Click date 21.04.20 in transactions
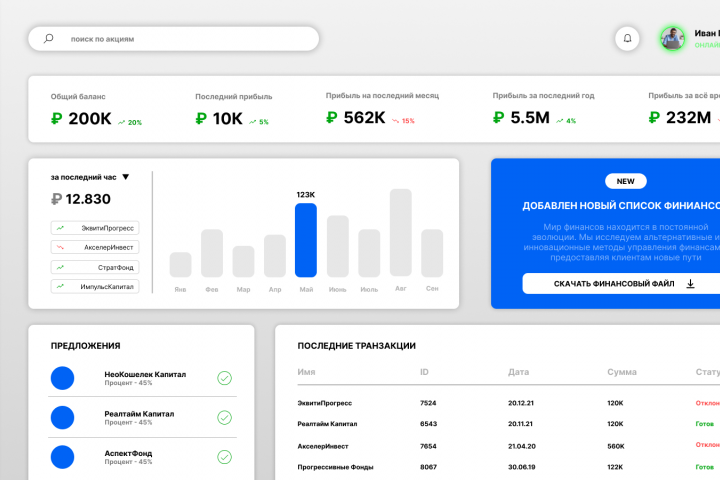The height and width of the screenshot is (480, 720). tap(522, 446)
